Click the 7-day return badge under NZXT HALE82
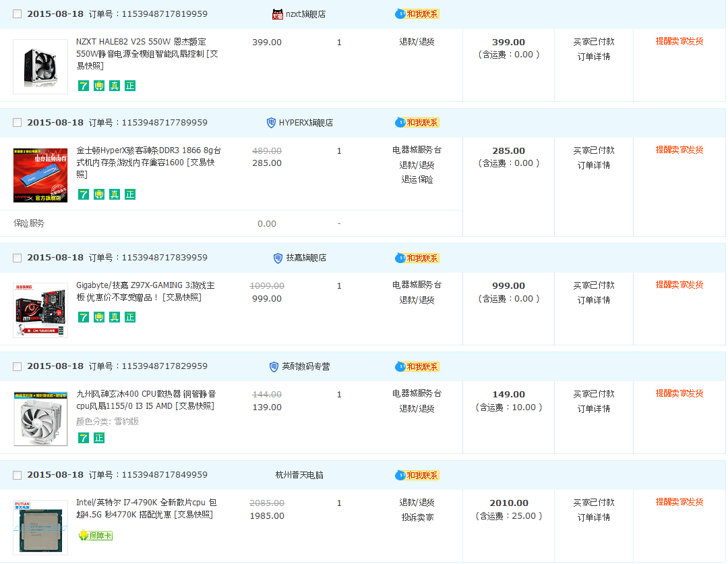Image resolution: width=728 pixels, height=564 pixels. (x=84, y=86)
